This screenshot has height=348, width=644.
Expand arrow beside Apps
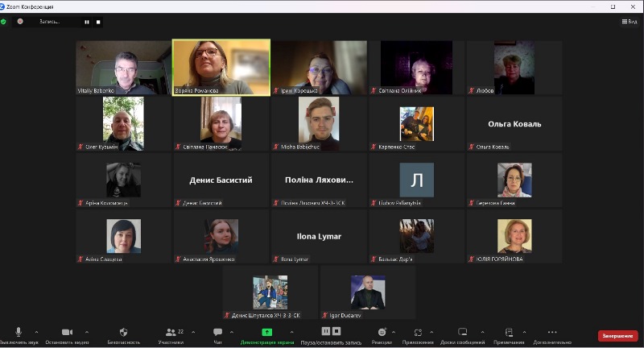(431, 332)
